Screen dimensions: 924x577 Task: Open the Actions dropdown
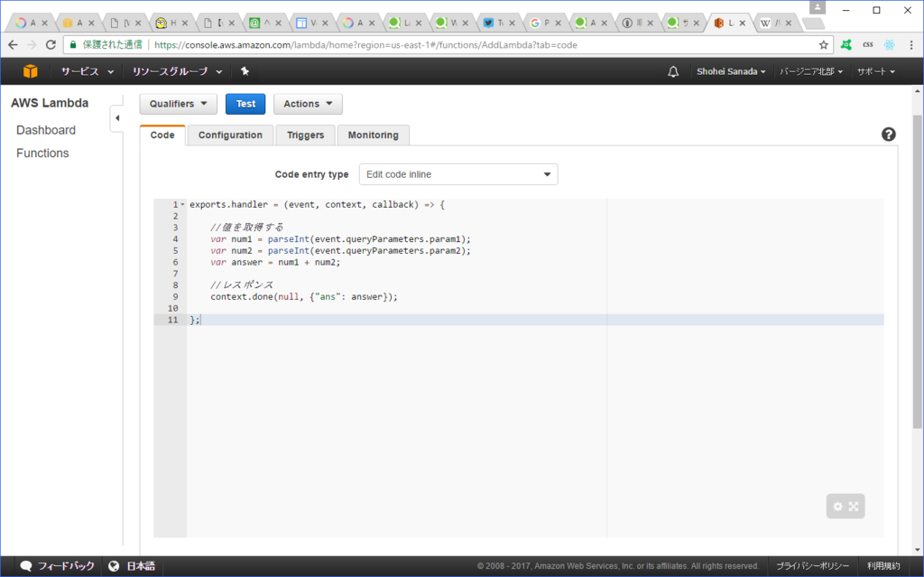pos(308,104)
